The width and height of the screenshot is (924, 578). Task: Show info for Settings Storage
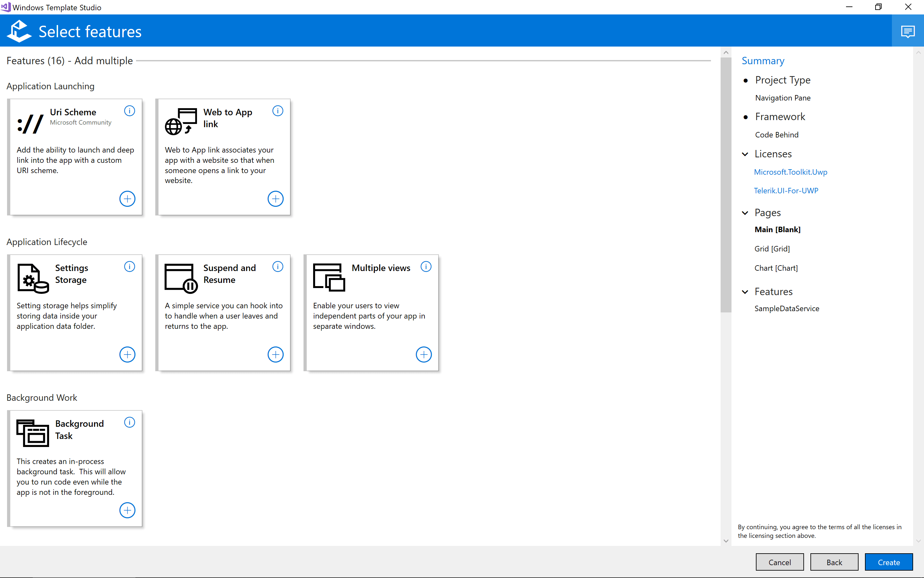[x=129, y=267]
